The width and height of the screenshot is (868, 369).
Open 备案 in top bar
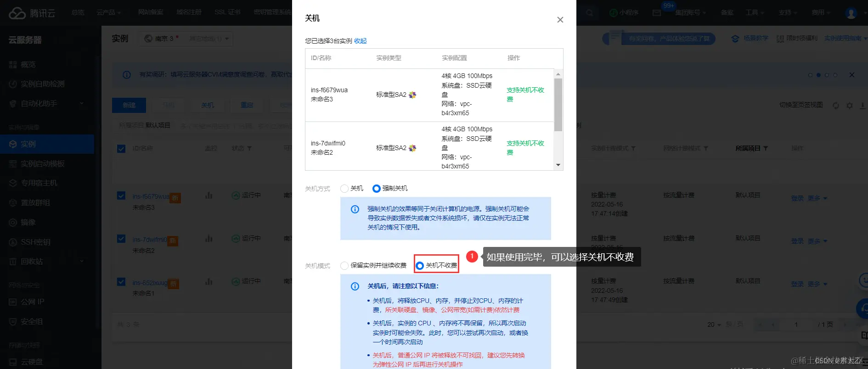point(727,12)
